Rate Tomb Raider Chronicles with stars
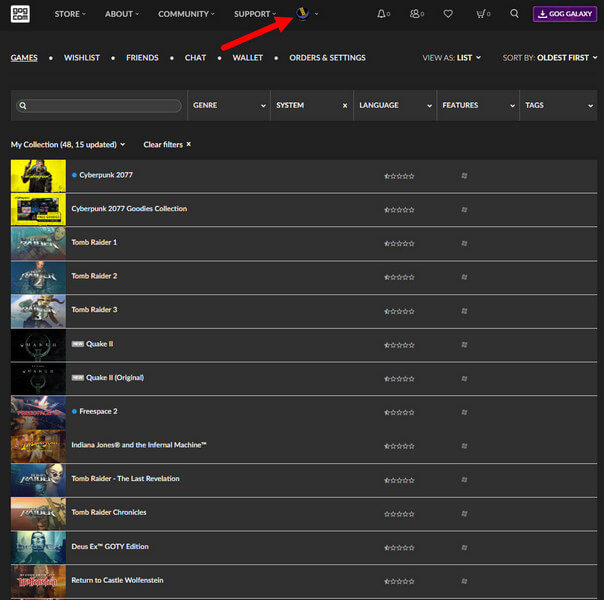Screen dimensions: 604x600 pyautogui.click(x=399, y=514)
